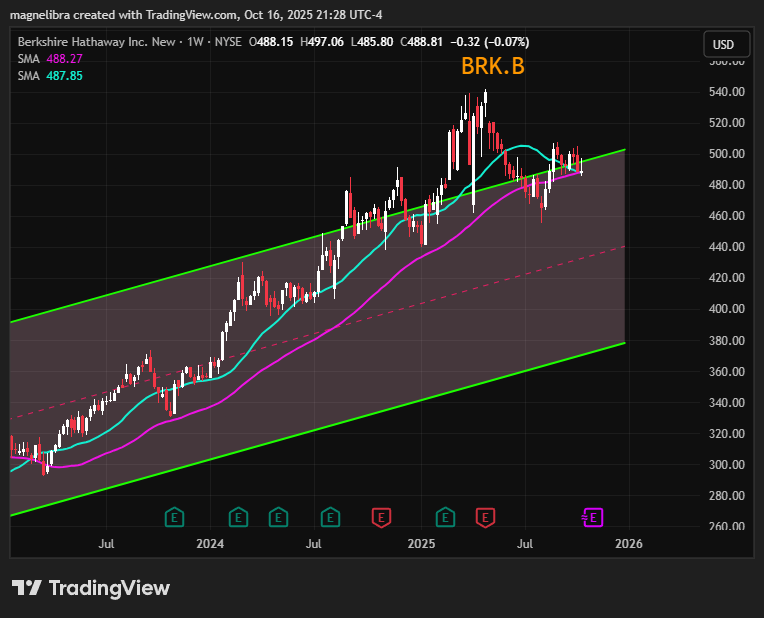Click the 520.00 price axis label
764x618 pixels.
click(727, 123)
